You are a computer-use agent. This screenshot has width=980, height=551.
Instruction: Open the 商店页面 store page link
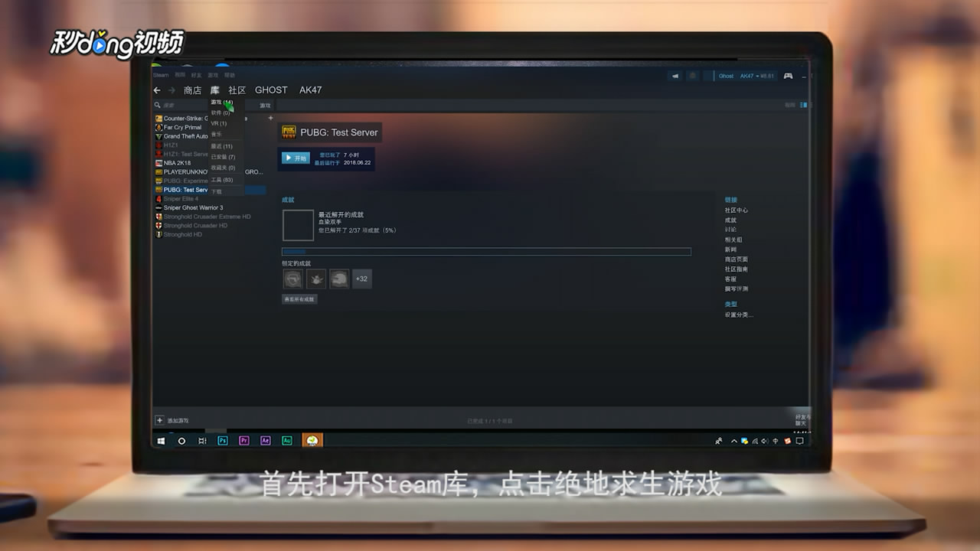[737, 259]
